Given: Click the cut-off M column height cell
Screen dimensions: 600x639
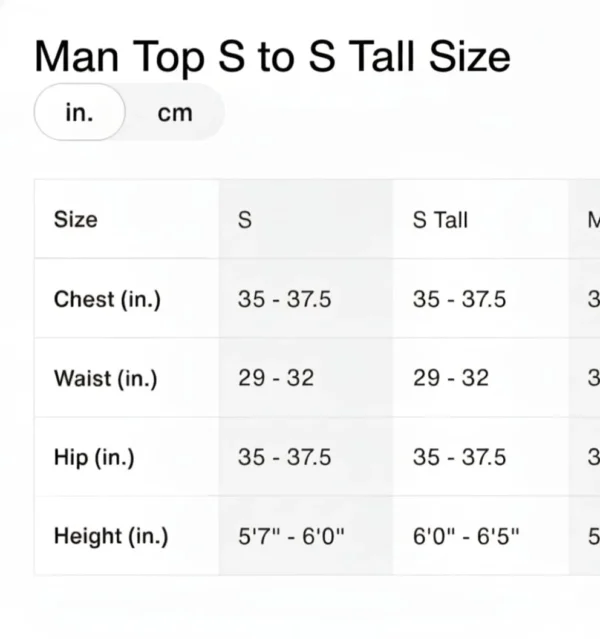Looking at the screenshot, I should [592, 536].
